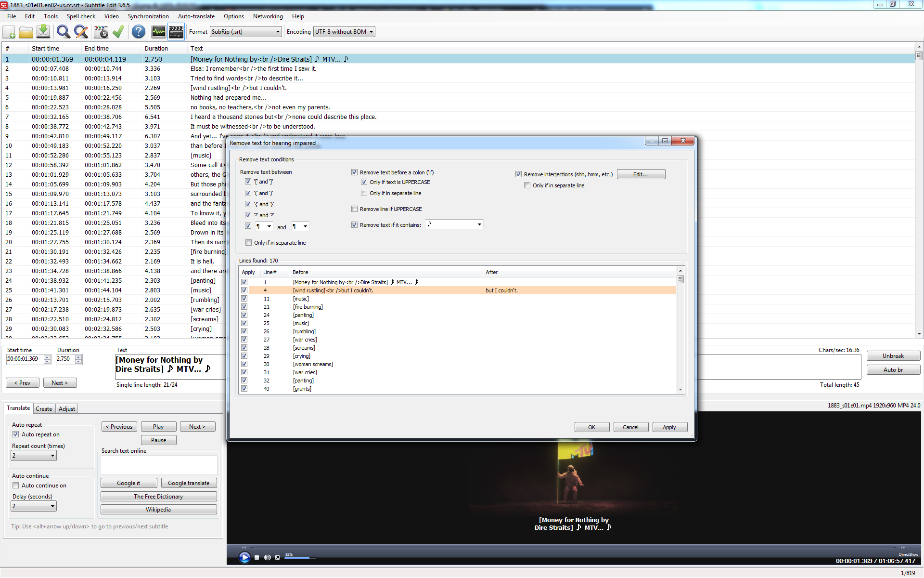924x578 pixels.
Task: Toggle the video player clapperboard icon
Action: coord(176,32)
